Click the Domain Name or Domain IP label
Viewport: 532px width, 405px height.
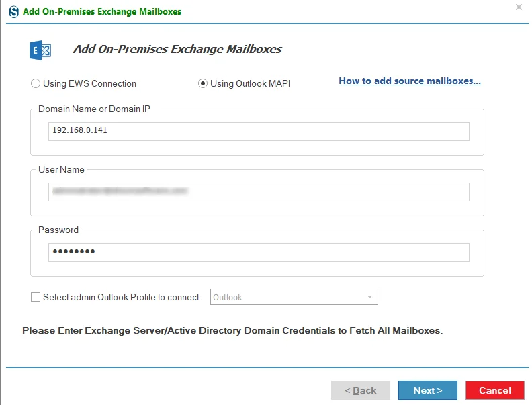pyautogui.click(x=94, y=109)
